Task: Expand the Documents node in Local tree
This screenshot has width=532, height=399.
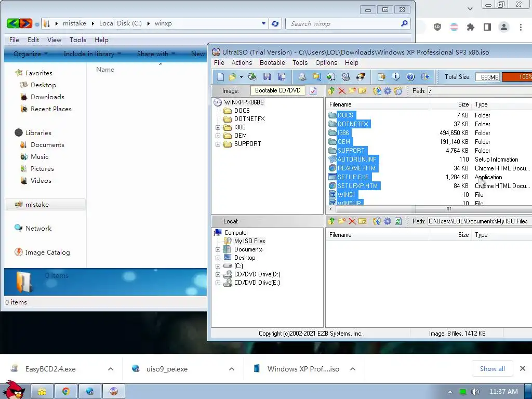Action: point(218,250)
